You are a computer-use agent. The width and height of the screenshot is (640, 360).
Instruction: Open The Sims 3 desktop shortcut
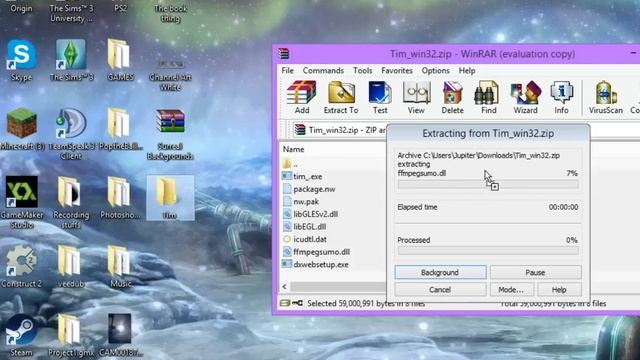point(71,60)
